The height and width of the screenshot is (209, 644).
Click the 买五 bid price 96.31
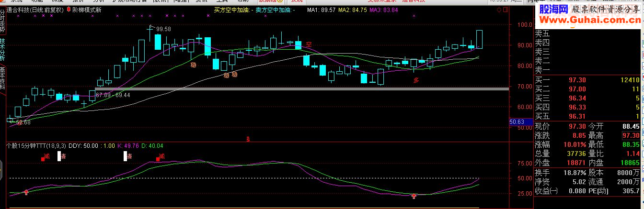[x=577, y=116]
